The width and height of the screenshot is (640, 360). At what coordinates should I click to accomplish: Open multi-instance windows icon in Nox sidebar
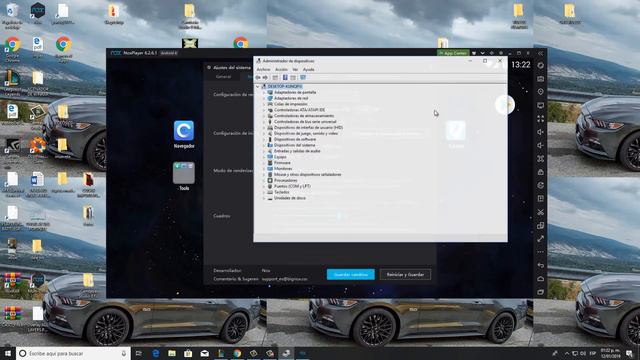(540, 226)
